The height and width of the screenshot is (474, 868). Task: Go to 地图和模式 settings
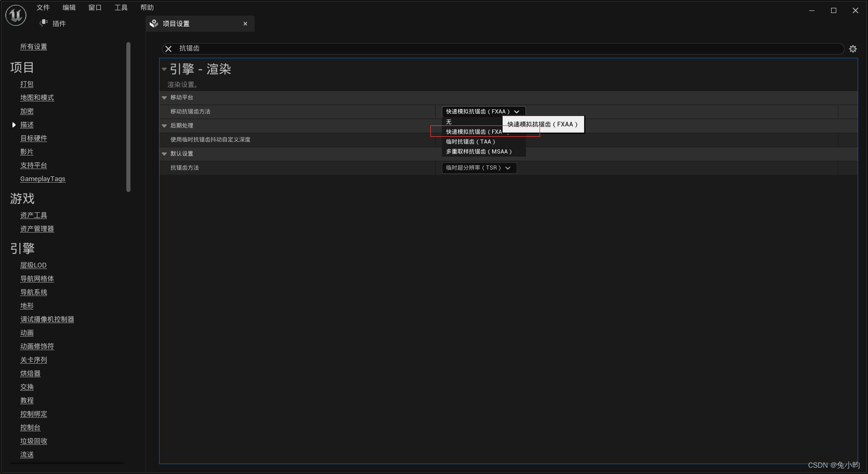pyautogui.click(x=37, y=98)
